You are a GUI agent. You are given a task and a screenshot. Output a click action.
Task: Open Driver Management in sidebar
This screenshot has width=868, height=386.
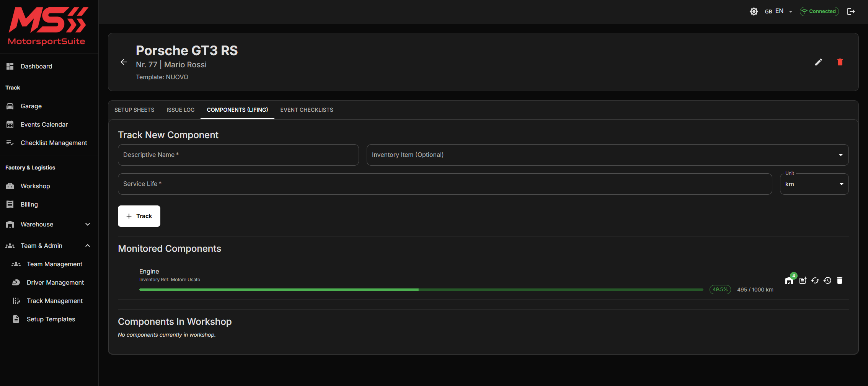(55, 282)
